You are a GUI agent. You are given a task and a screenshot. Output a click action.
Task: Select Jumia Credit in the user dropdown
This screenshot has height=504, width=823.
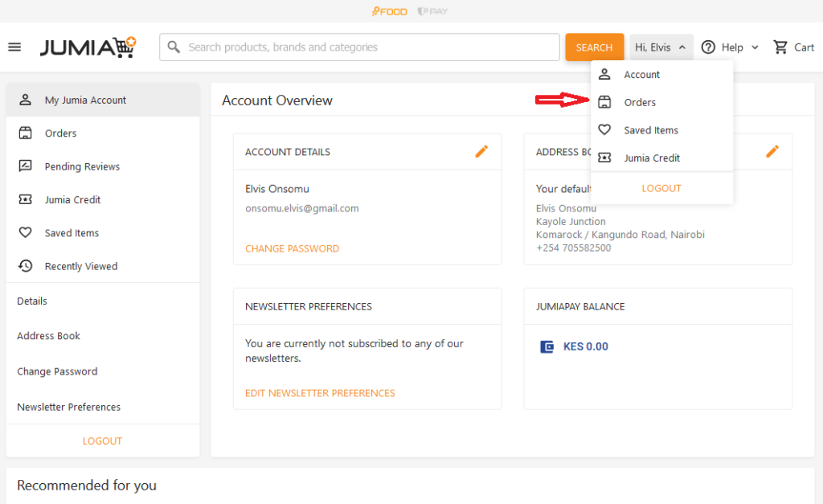pyautogui.click(x=662, y=158)
